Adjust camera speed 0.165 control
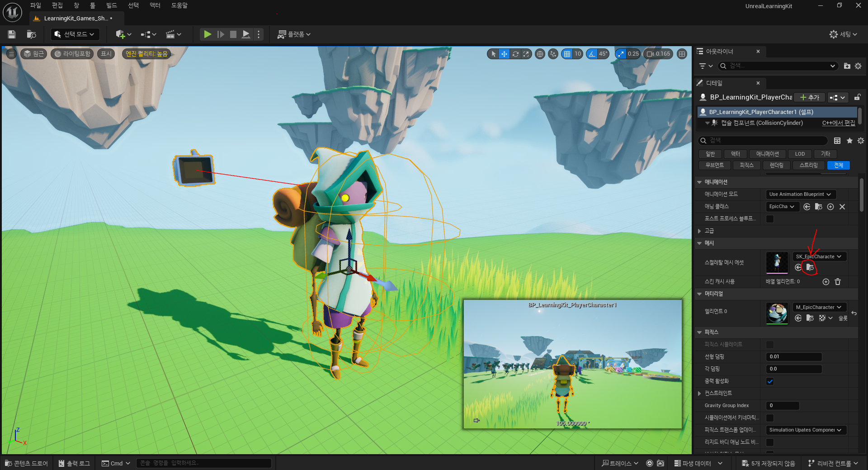 [x=658, y=54]
